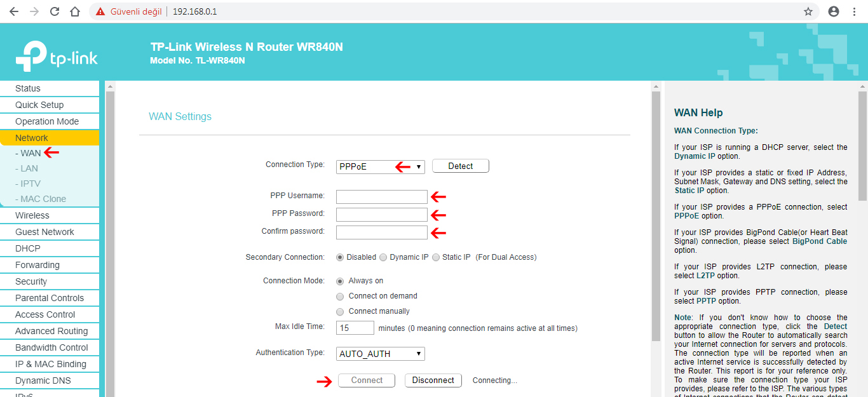Viewport: 868px width, 397px height.
Task: Open the WAN submenu item
Action: (x=28, y=153)
